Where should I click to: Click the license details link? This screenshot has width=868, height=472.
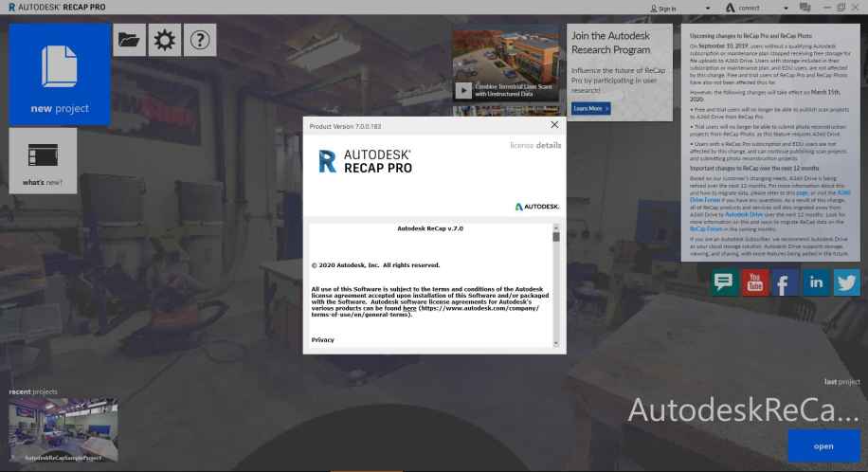pyautogui.click(x=534, y=146)
